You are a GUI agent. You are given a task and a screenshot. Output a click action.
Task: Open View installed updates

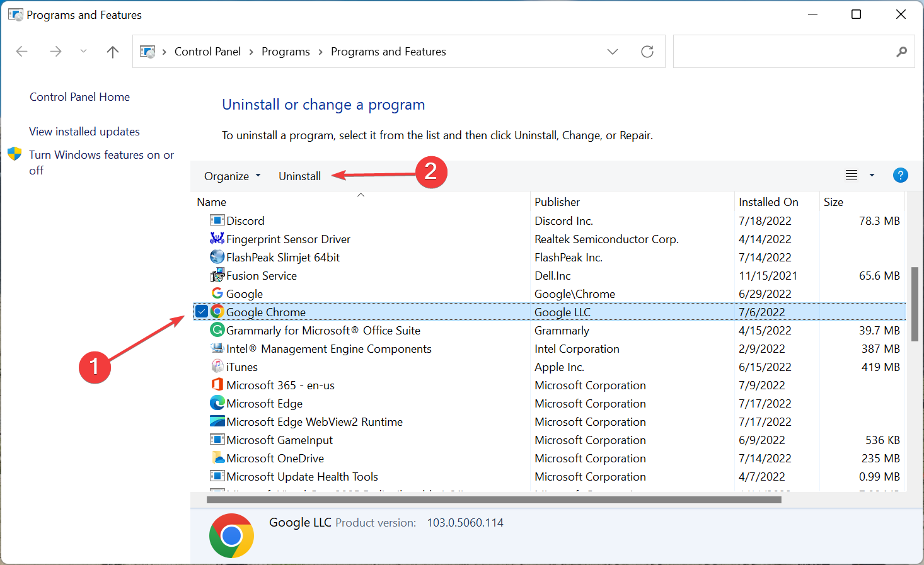pyautogui.click(x=84, y=131)
